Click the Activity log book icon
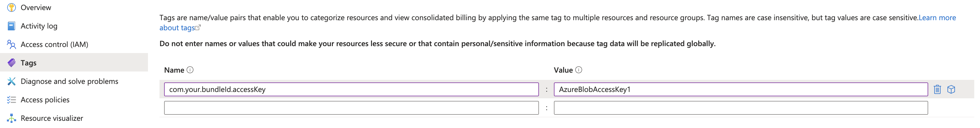 [12, 26]
